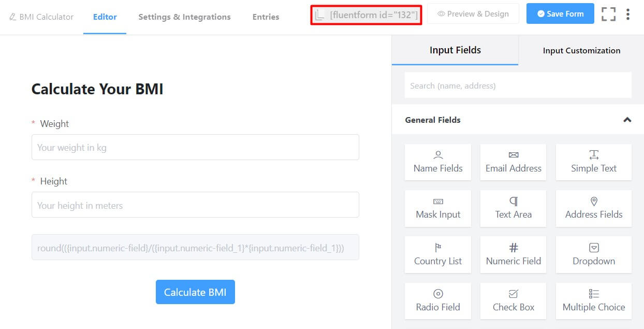644x329 pixels.
Task: Click the Save Form button
Action: point(560,13)
